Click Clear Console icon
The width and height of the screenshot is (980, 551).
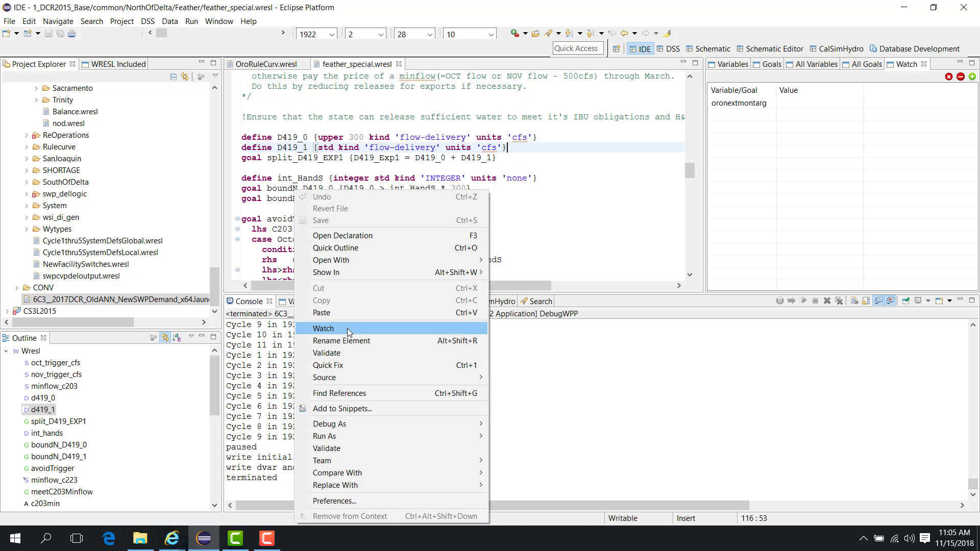[x=854, y=300]
